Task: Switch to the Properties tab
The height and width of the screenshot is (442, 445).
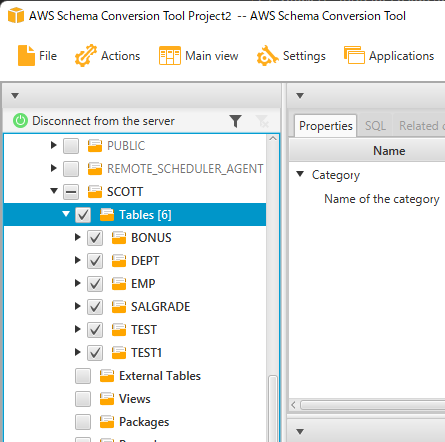Action: click(326, 126)
